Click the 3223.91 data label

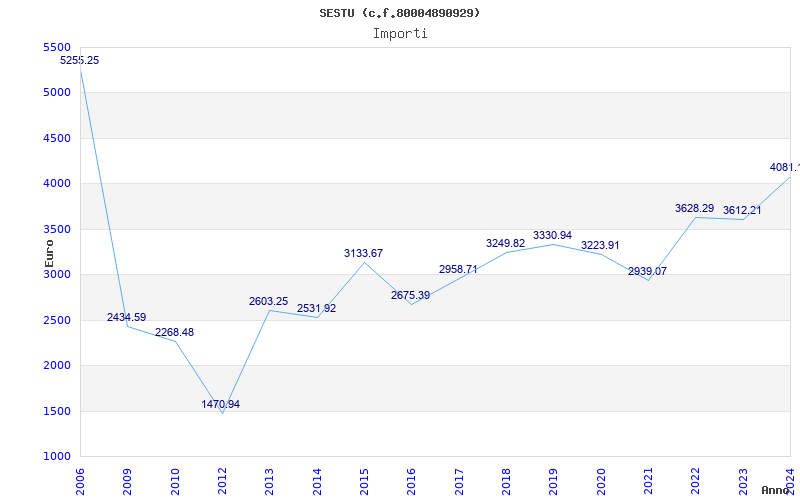[600, 245]
